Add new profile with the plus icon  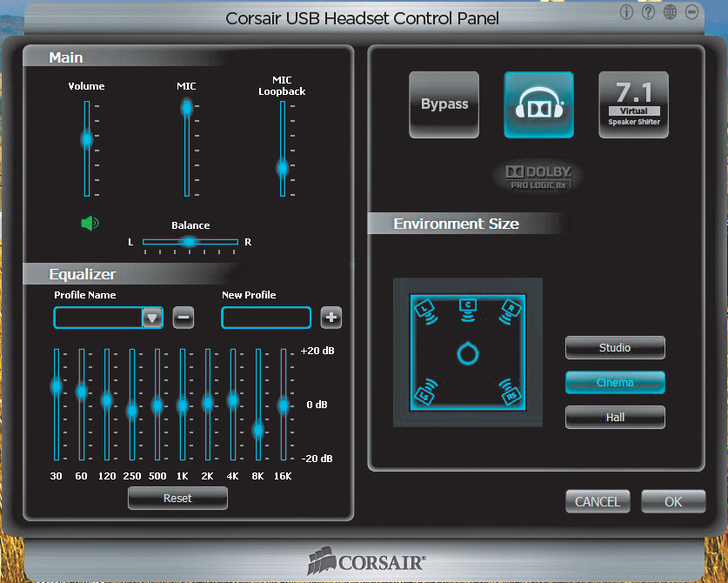point(331,318)
